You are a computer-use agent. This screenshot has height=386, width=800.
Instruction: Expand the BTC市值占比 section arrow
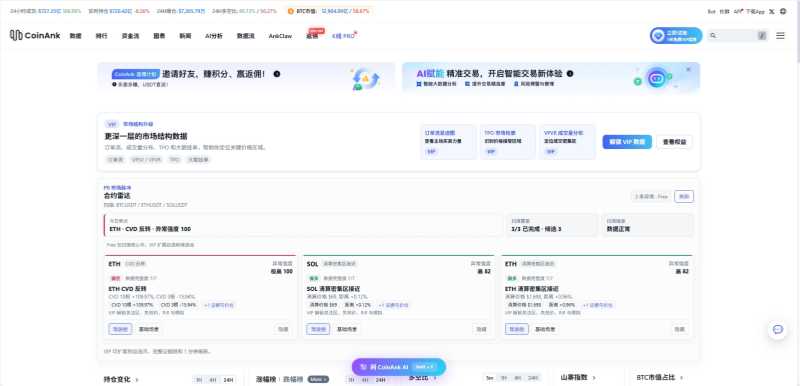[681, 378]
